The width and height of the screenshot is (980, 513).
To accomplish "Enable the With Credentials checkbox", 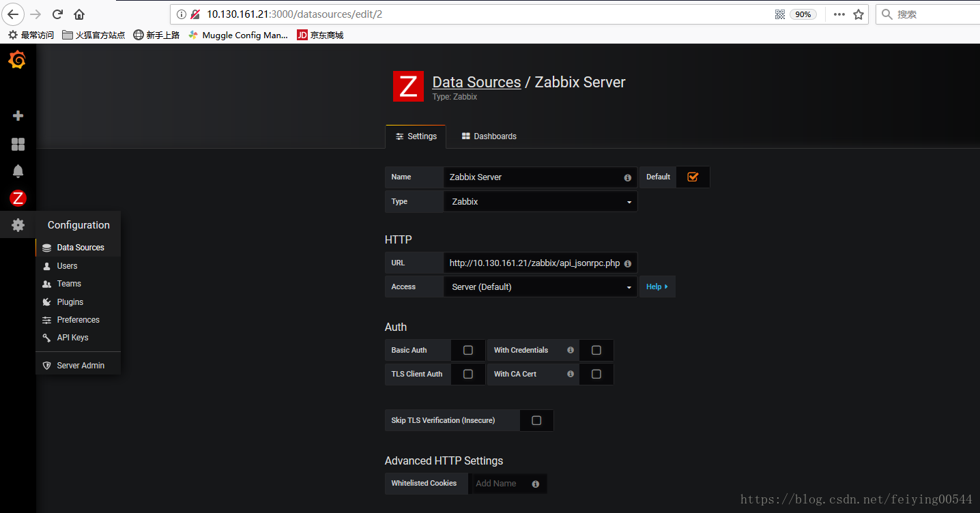I will pyautogui.click(x=596, y=350).
